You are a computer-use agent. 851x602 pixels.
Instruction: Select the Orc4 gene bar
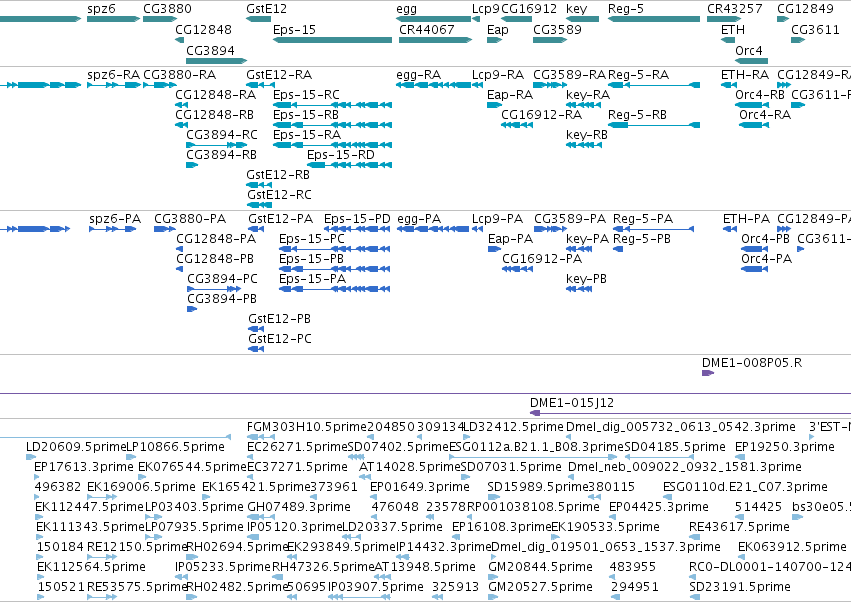pos(752,60)
